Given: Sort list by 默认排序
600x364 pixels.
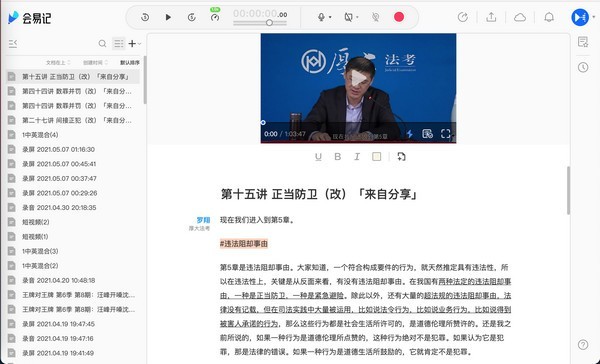Looking at the screenshot, I should pos(130,62).
